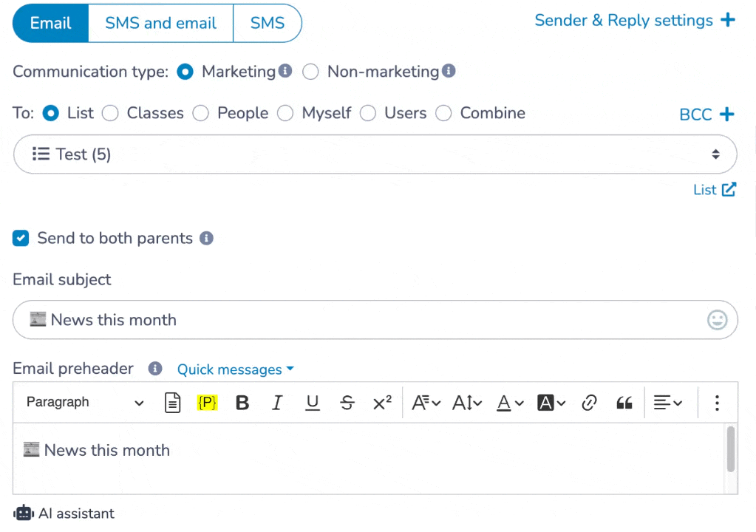The height and width of the screenshot is (532, 756).
Task: Open the font background color picker
Action: 551,403
